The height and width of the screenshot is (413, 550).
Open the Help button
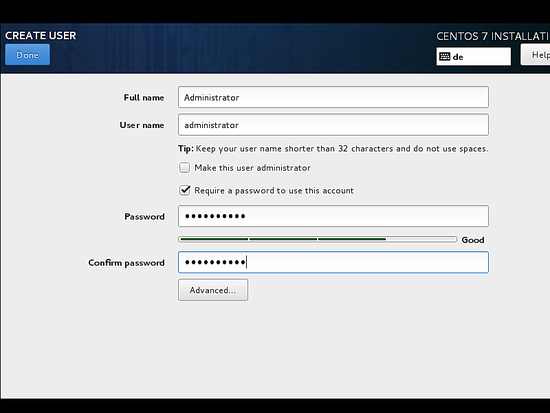[536, 55]
